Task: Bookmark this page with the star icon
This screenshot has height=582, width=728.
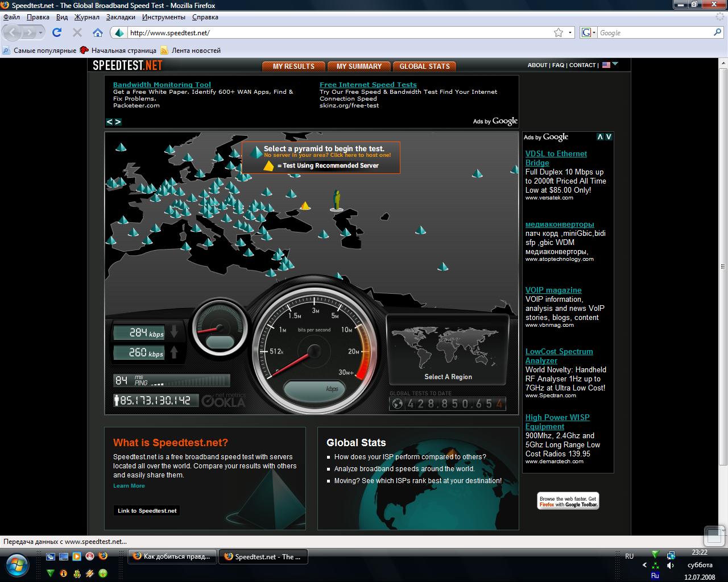Action: pos(559,32)
